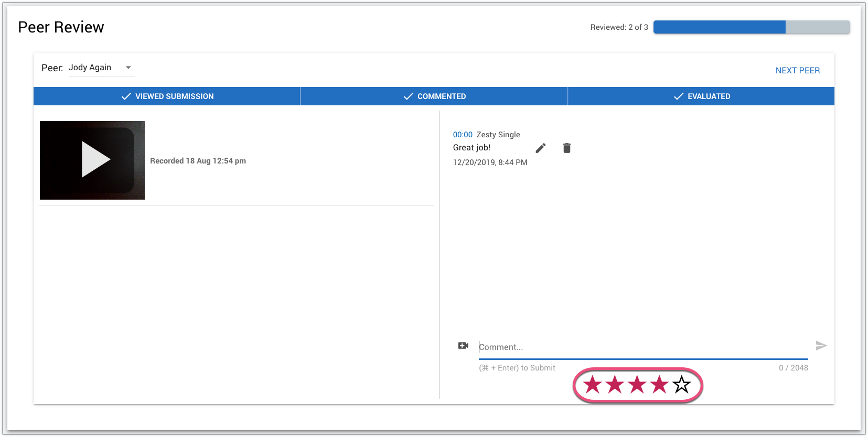
Task: Click the Viewed Submission step
Action: coord(167,96)
